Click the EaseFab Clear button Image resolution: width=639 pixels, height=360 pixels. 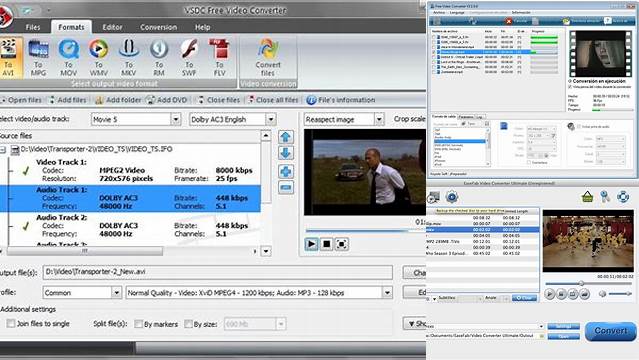(524, 298)
